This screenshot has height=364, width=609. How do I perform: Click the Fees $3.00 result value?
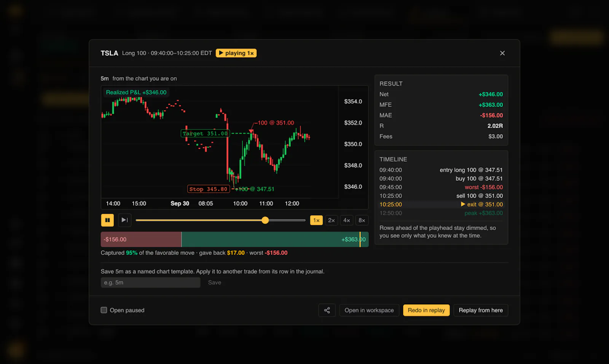(x=496, y=137)
